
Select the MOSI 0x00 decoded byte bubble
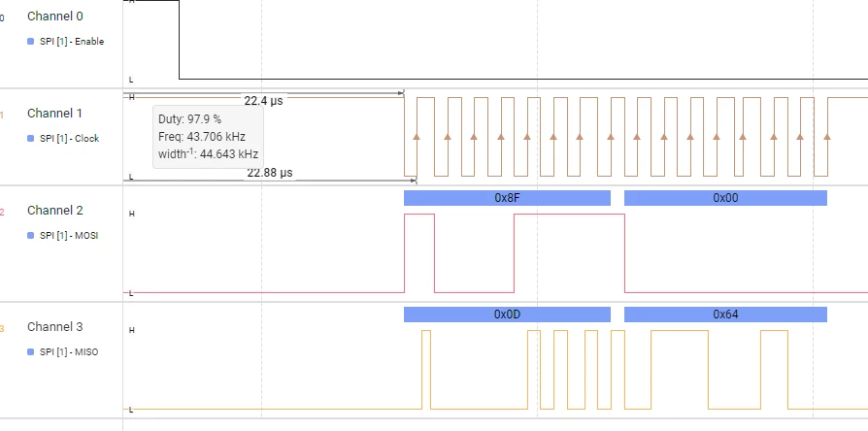pos(725,198)
